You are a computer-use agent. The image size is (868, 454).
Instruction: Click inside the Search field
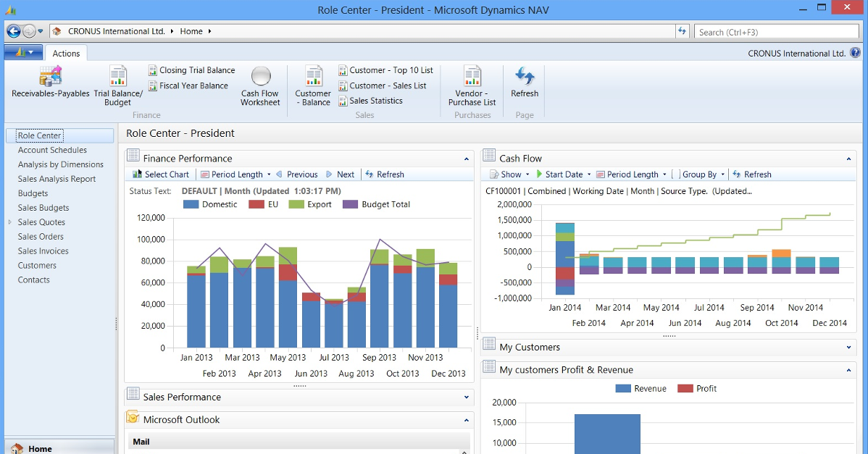pos(777,31)
